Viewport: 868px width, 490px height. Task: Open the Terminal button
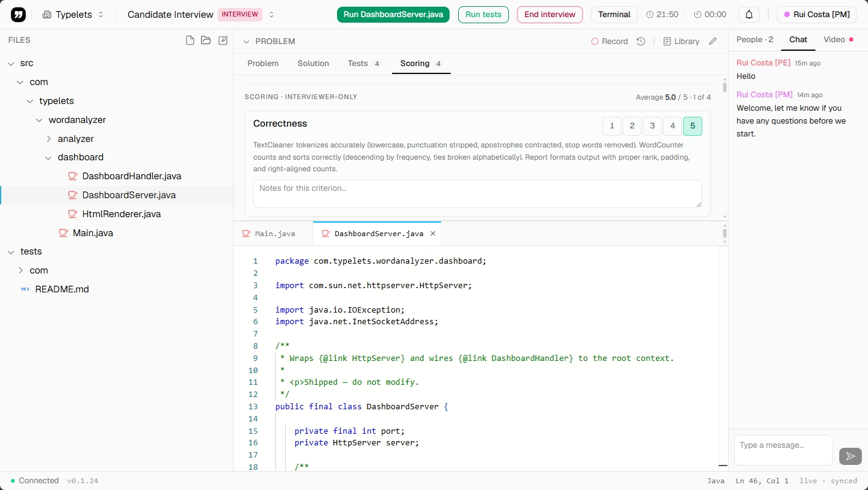614,15
